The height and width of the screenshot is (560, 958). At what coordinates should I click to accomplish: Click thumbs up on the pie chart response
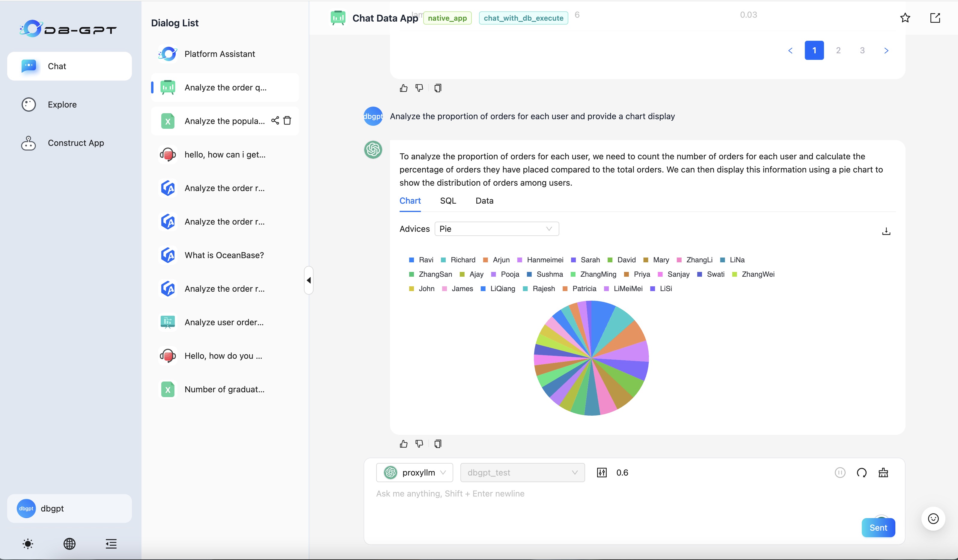pos(403,444)
